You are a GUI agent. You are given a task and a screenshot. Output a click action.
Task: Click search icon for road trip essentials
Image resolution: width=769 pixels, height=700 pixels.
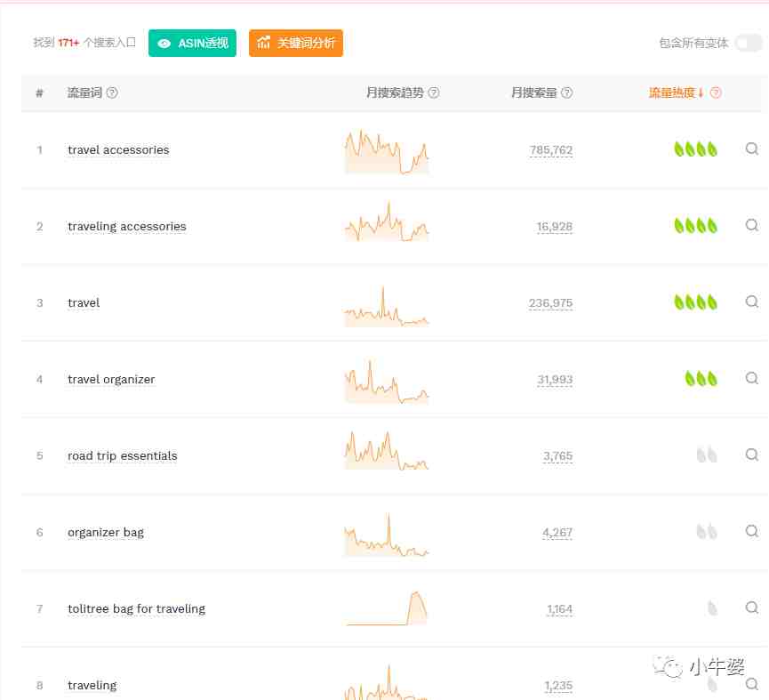(751, 455)
